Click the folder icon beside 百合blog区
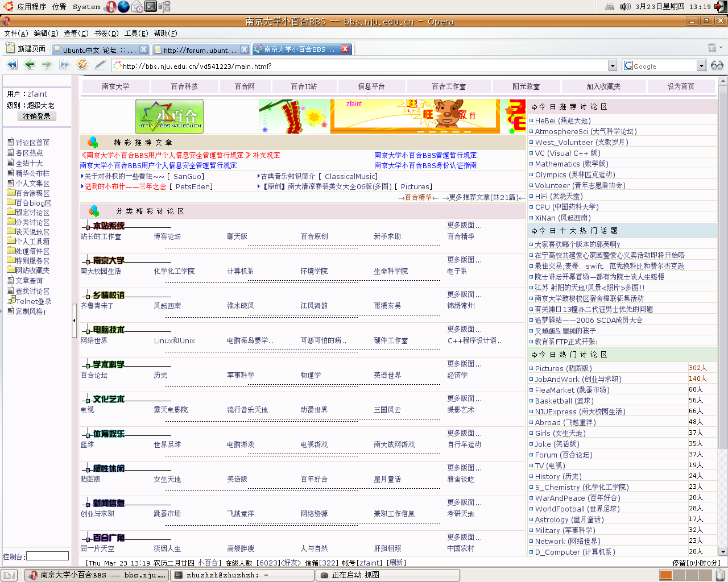The width and height of the screenshot is (728, 582). click(x=11, y=202)
